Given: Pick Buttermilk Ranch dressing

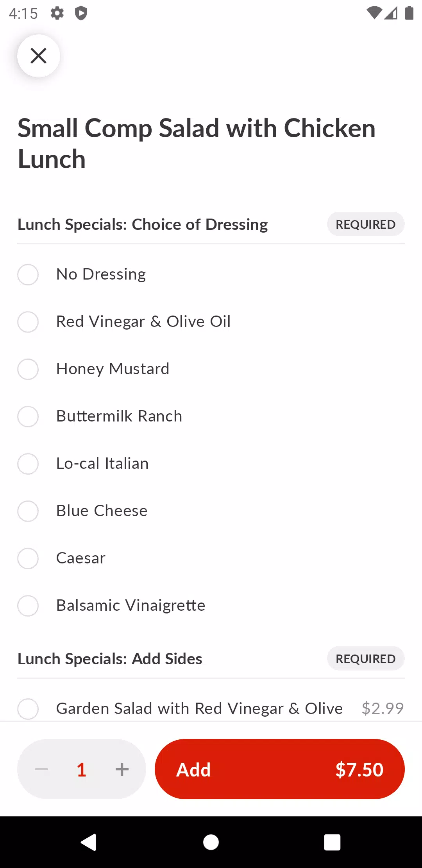Looking at the screenshot, I should [211, 416].
